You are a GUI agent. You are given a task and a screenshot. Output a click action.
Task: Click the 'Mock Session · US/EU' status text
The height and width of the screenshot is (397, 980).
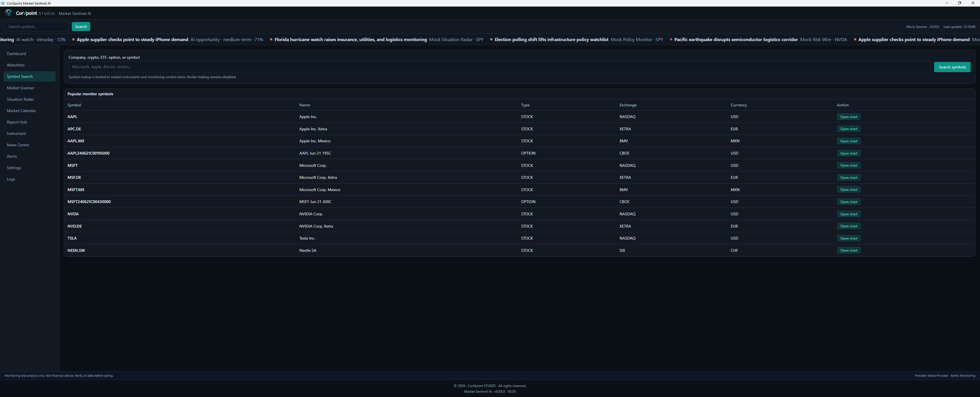922,27
